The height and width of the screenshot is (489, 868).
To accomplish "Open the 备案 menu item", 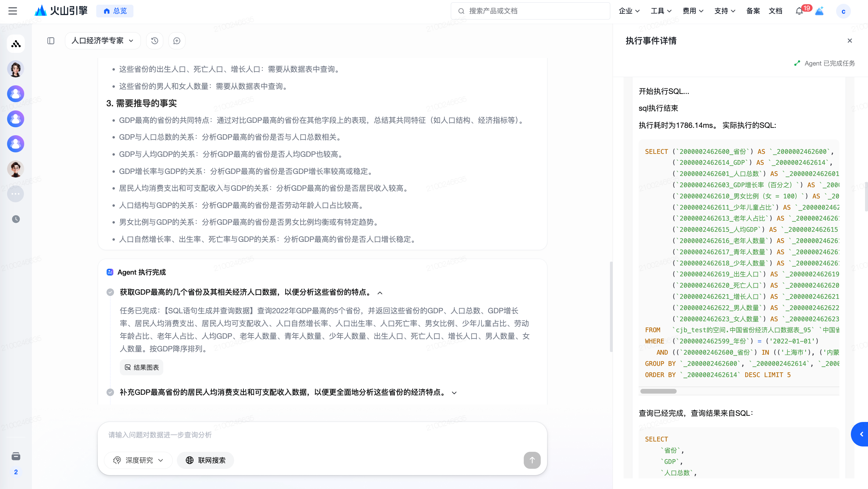I will pyautogui.click(x=753, y=11).
